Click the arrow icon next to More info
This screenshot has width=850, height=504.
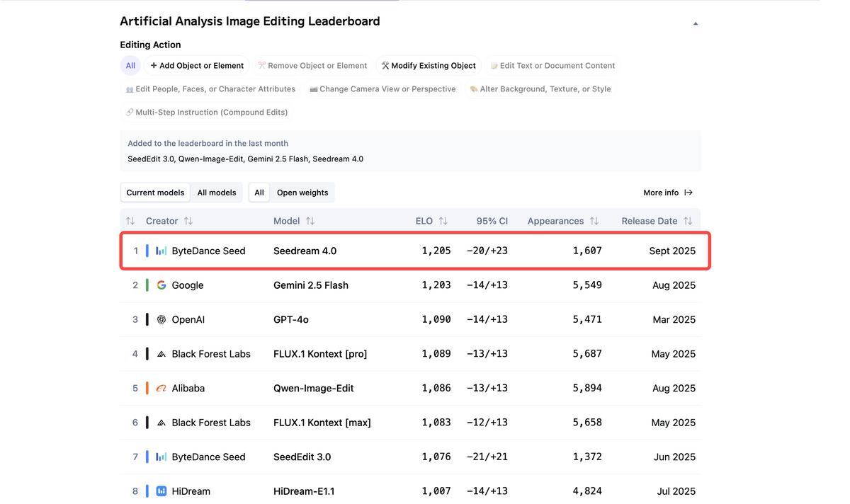click(x=688, y=193)
